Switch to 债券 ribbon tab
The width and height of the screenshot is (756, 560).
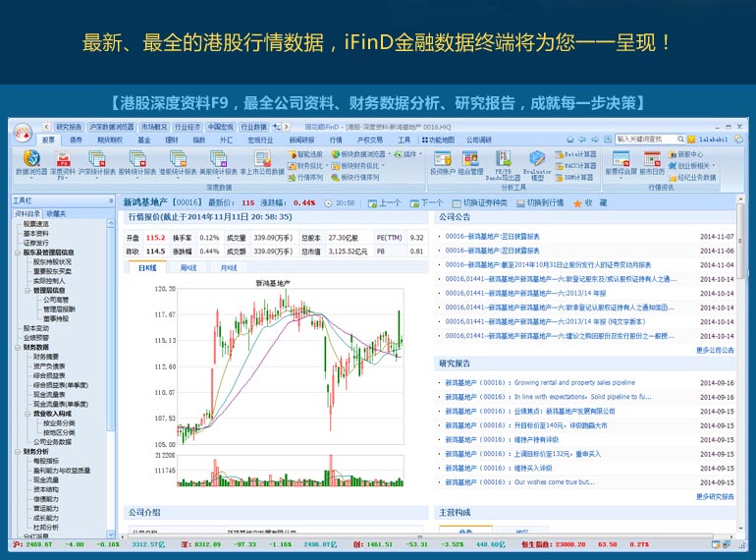coord(76,140)
